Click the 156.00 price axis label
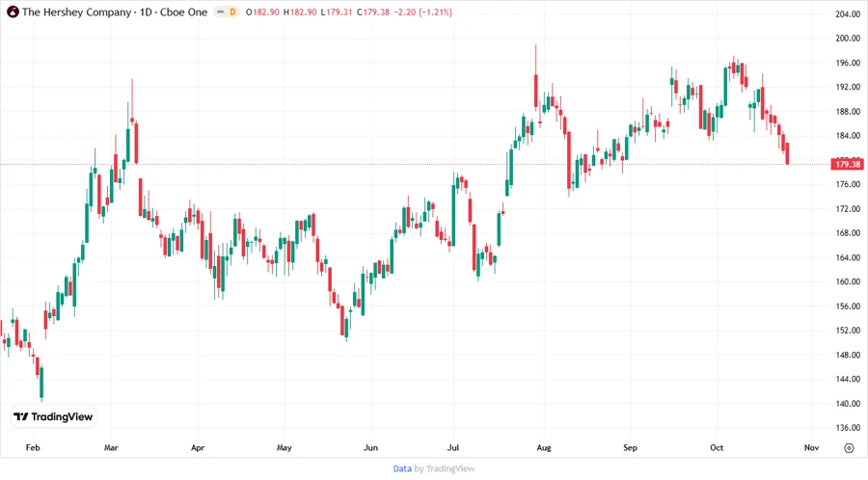The height and width of the screenshot is (480, 868). (848, 306)
